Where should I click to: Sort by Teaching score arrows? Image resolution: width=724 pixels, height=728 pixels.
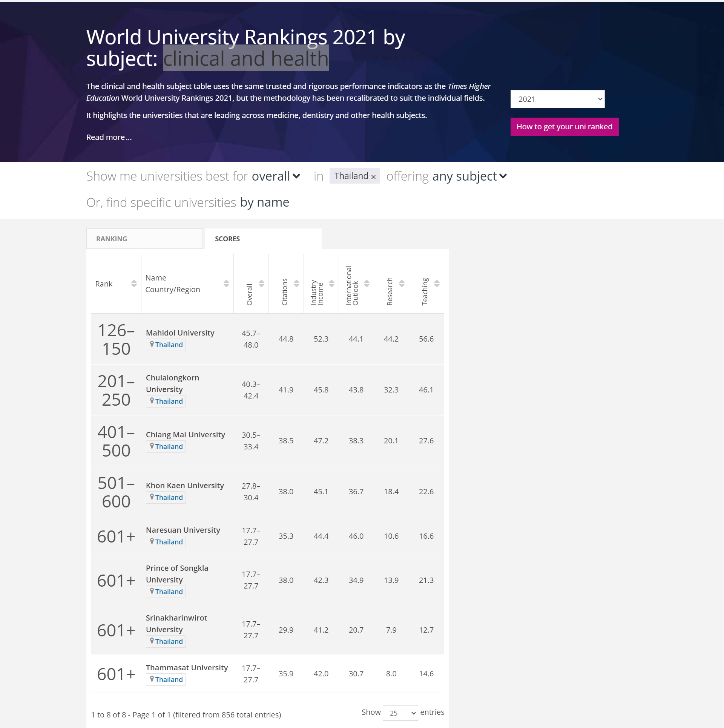click(x=437, y=284)
